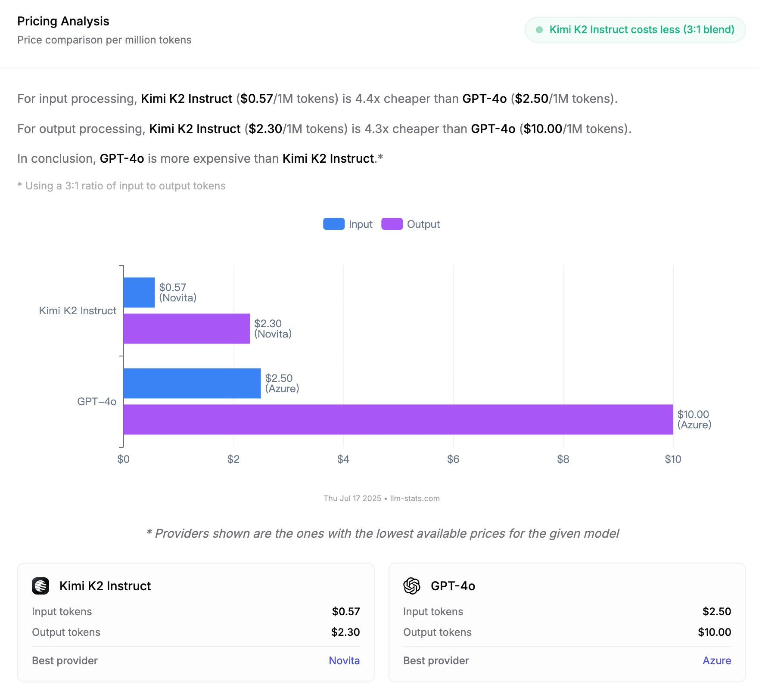The width and height of the screenshot is (759, 700).
Task: Toggle the Input series legend label
Action: [x=361, y=224]
